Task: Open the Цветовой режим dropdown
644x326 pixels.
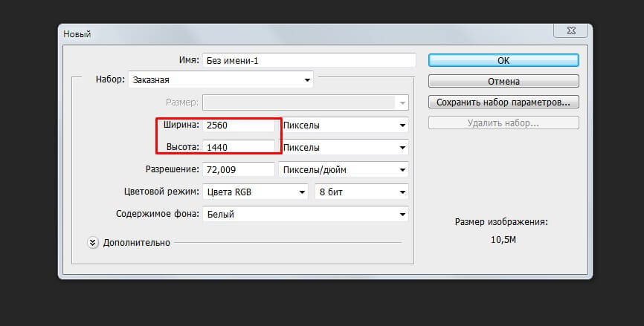Action: [x=255, y=192]
